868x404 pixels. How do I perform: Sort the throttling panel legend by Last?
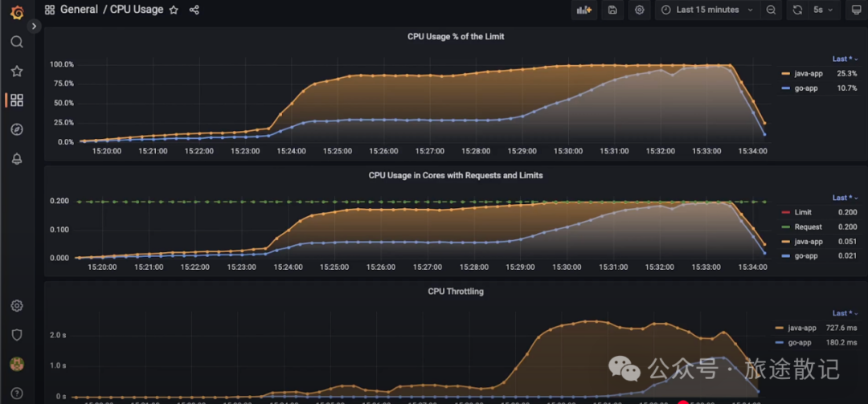tap(845, 313)
